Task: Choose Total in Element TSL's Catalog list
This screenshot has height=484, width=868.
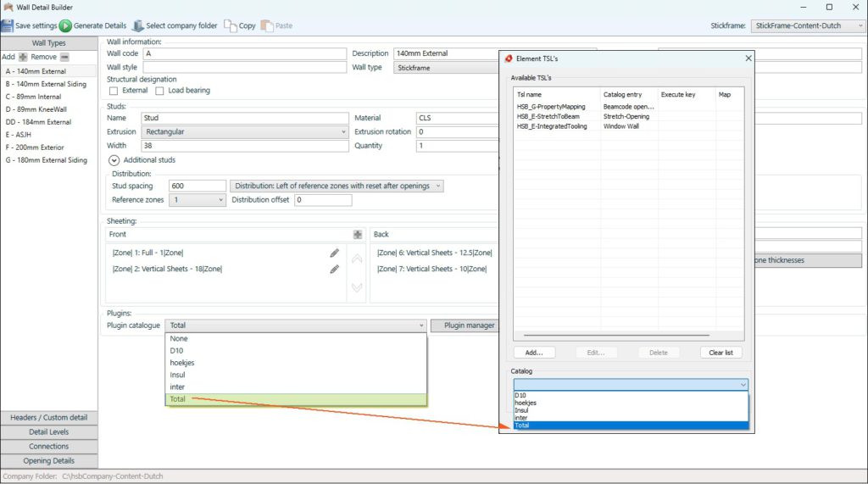Action: click(631, 426)
